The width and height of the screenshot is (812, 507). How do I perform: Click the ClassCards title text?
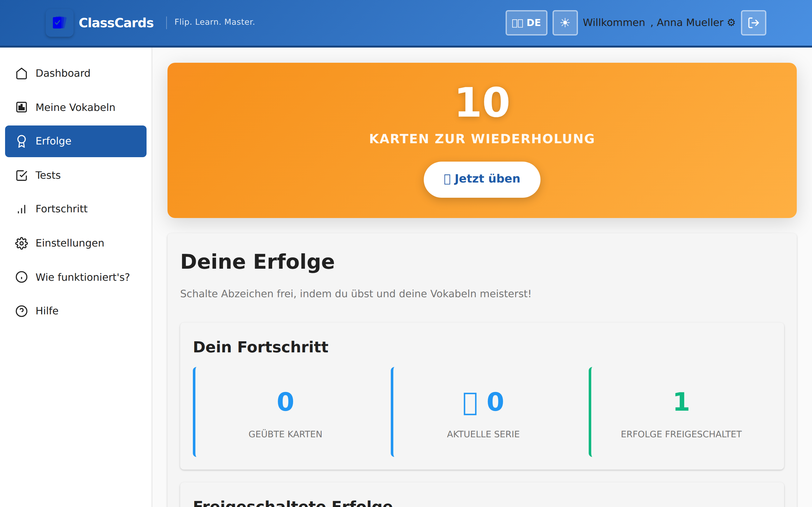[x=116, y=23]
